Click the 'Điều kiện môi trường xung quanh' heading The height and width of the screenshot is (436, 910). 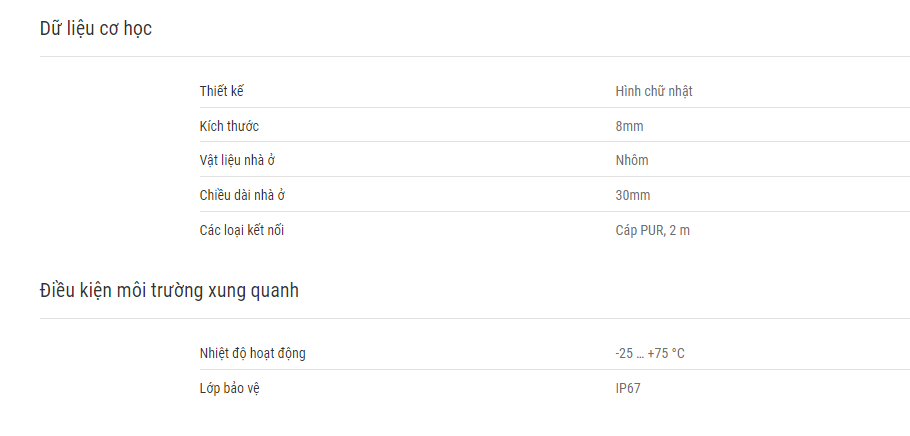point(169,290)
